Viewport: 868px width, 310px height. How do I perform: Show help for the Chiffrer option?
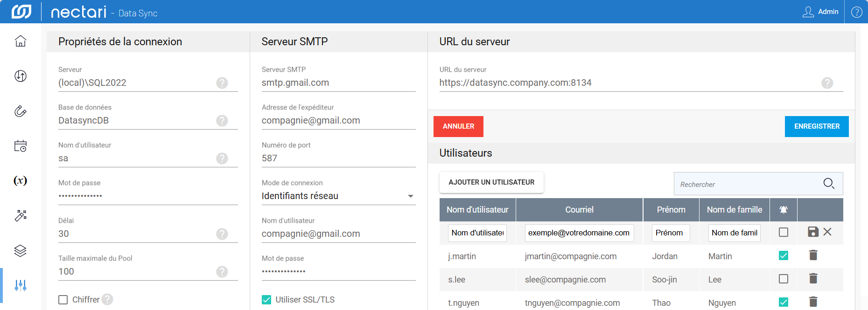click(107, 299)
